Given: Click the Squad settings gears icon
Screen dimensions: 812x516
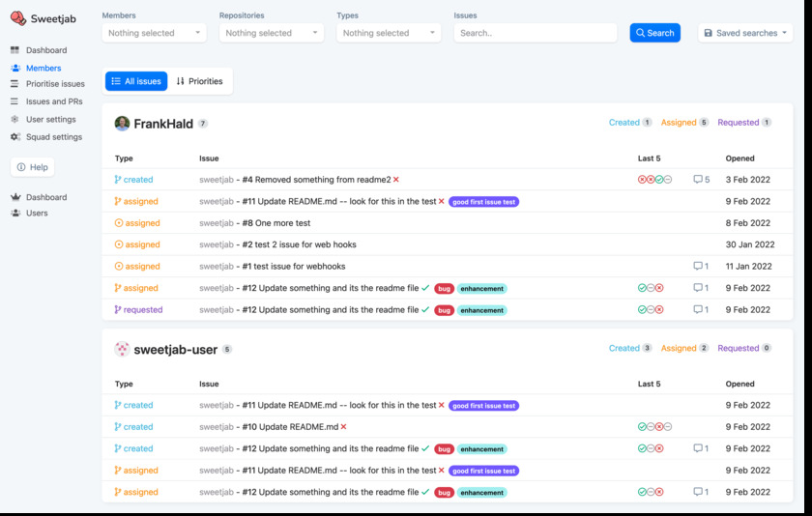Looking at the screenshot, I should (x=15, y=137).
